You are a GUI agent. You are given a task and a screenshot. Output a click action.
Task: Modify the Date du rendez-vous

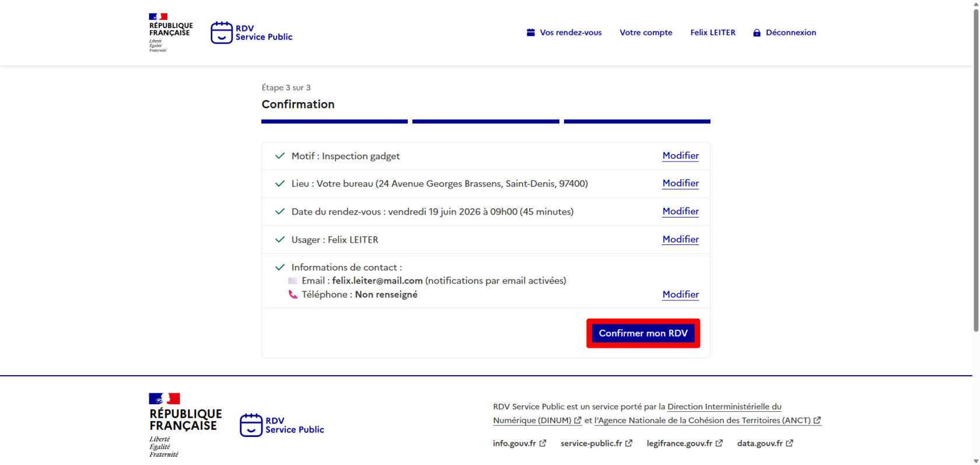(x=680, y=211)
